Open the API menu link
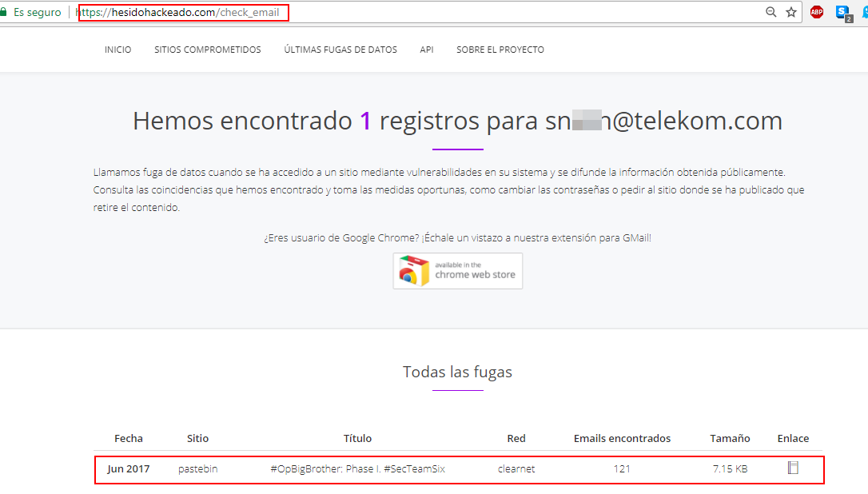868x494 pixels. click(x=427, y=50)
